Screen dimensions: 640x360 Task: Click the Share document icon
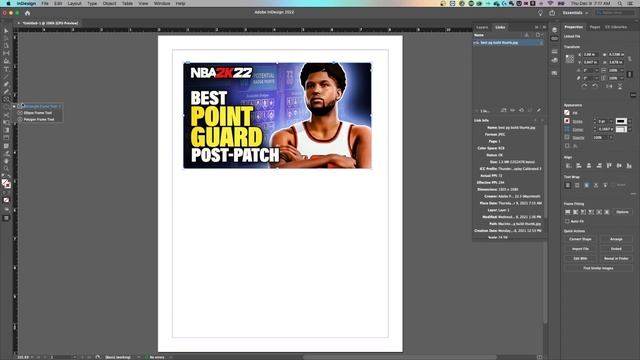[x=552, y=13]
